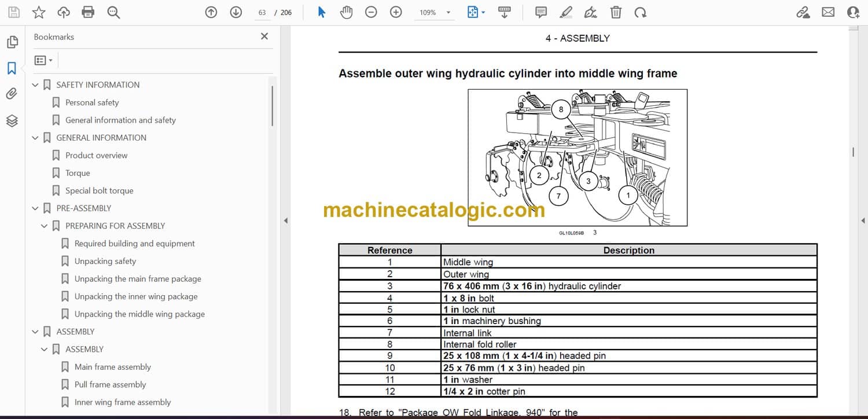Click the page number input field

(262, 12)
